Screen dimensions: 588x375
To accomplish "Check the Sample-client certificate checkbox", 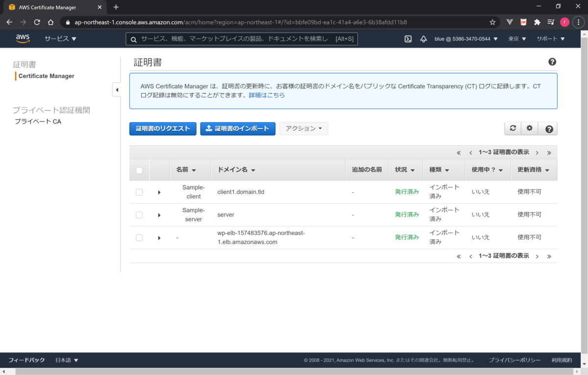I will point(139,192).
